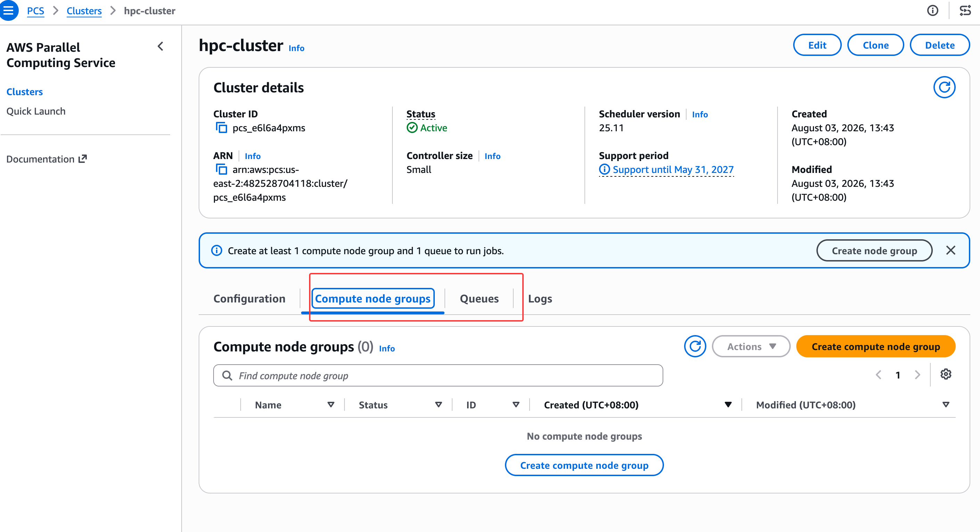Switch to the Configuration tab
The height and width of the screenshot is (532, 980).
249,298
